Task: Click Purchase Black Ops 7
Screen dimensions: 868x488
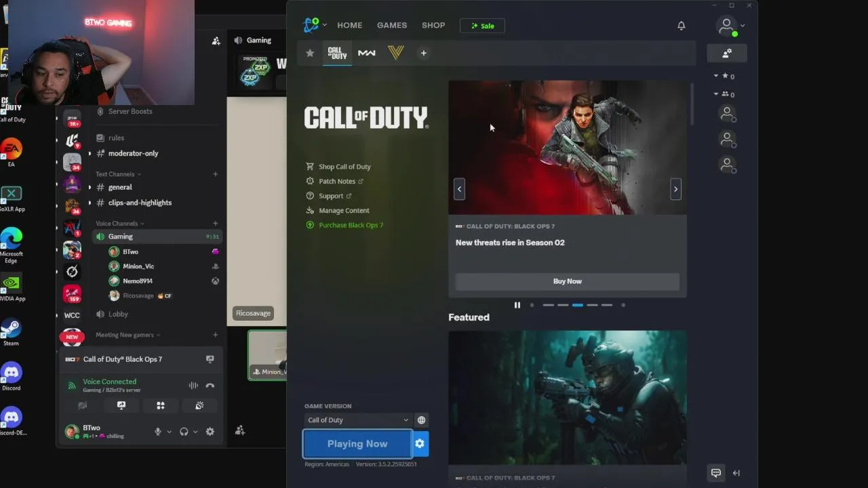Action: [x=344, y=225]
